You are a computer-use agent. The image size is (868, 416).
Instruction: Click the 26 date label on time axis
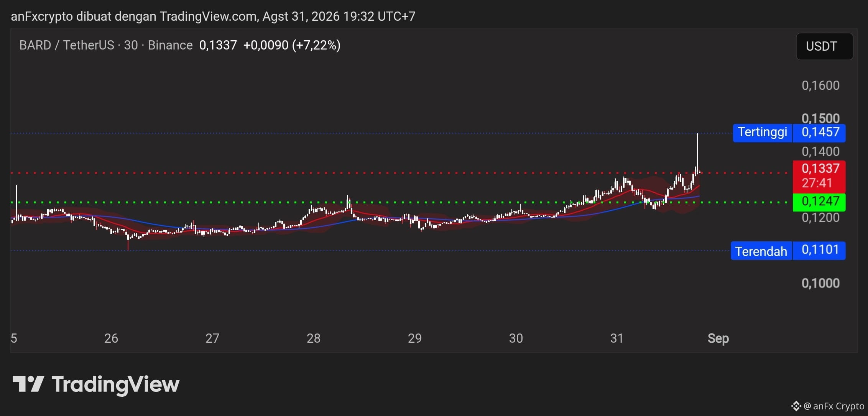(111, 338)
